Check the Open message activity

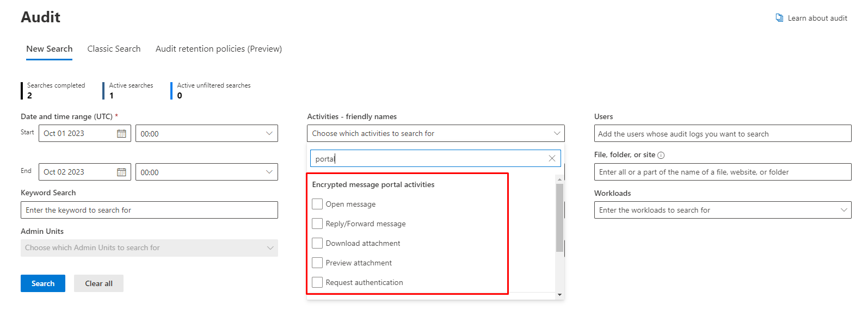(317, 204)
